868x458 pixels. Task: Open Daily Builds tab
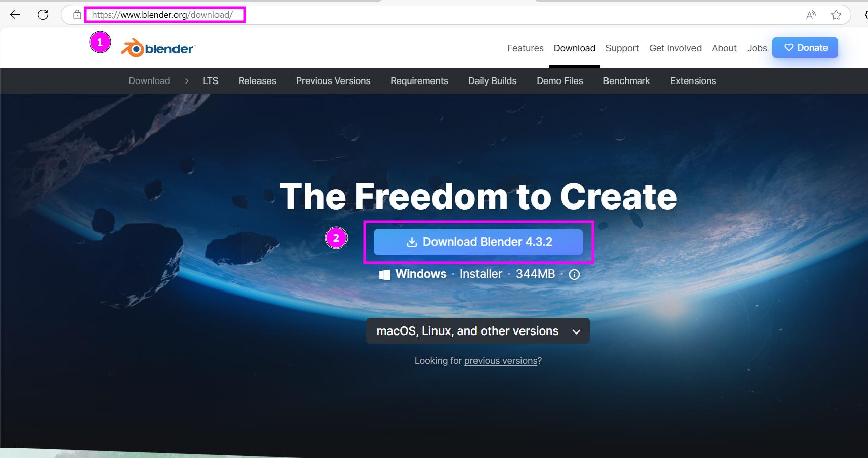(492, 81)
